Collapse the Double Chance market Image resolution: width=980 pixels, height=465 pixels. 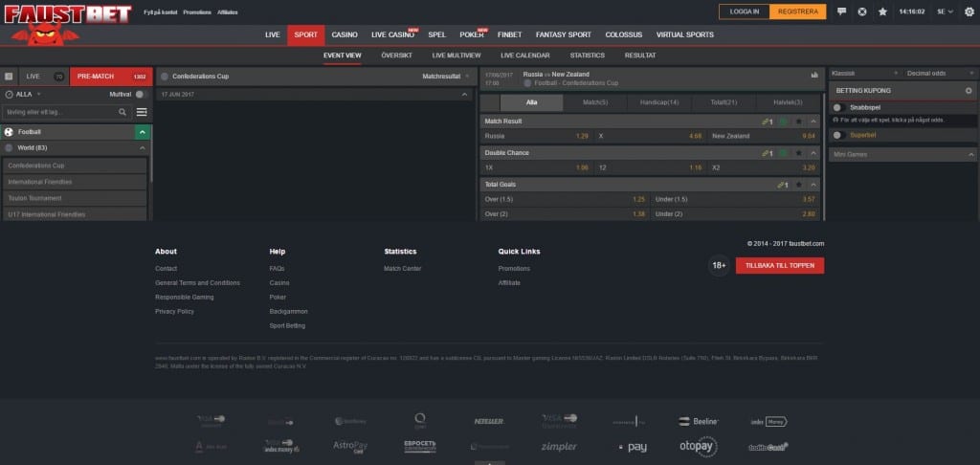[813, 153]
